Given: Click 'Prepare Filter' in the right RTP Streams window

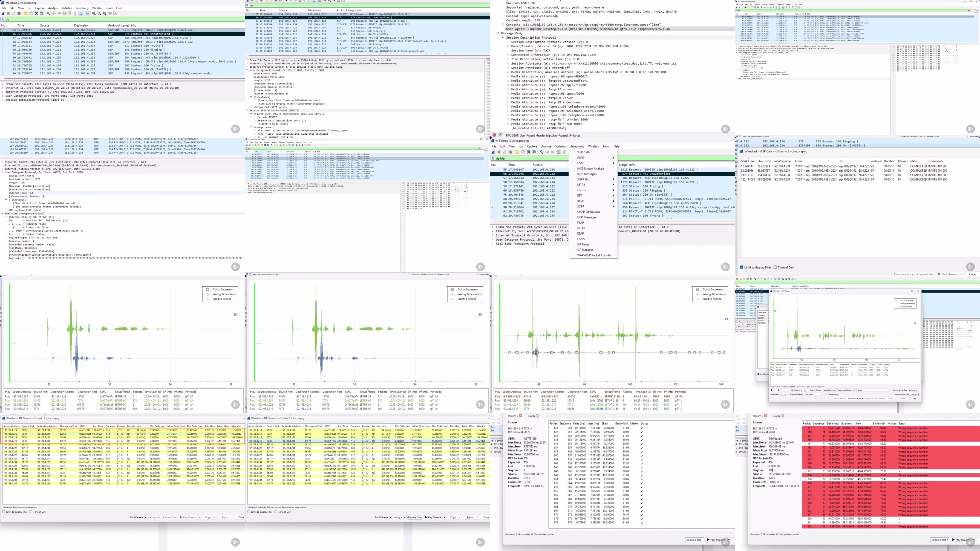Looking at the screenshot, I should coord(415,517).
